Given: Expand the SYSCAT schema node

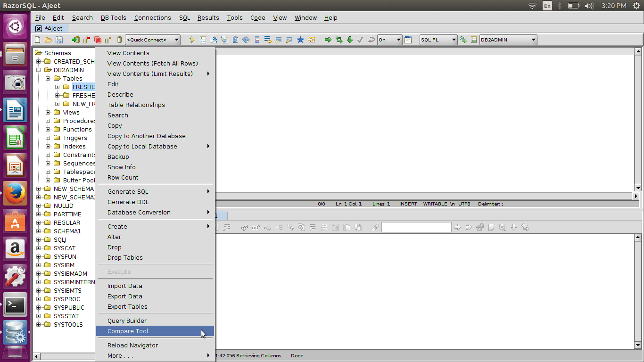Looking at the screenshot, I should [39, 248].
